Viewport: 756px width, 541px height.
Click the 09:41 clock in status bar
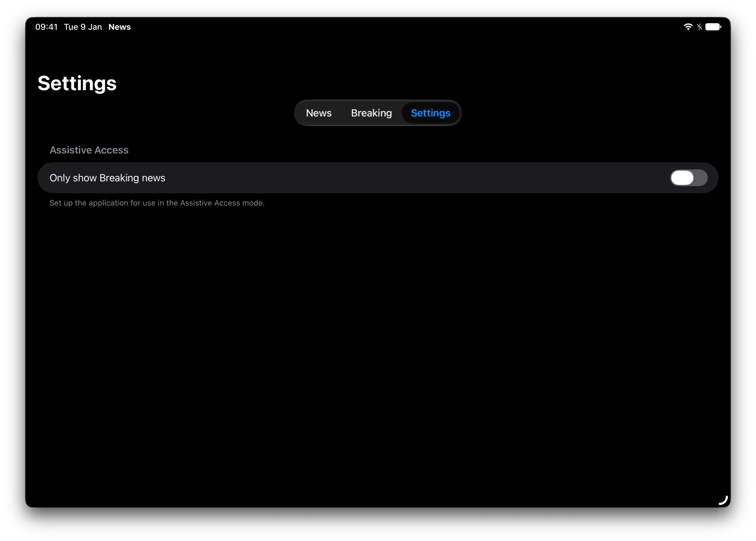(46, 27)
